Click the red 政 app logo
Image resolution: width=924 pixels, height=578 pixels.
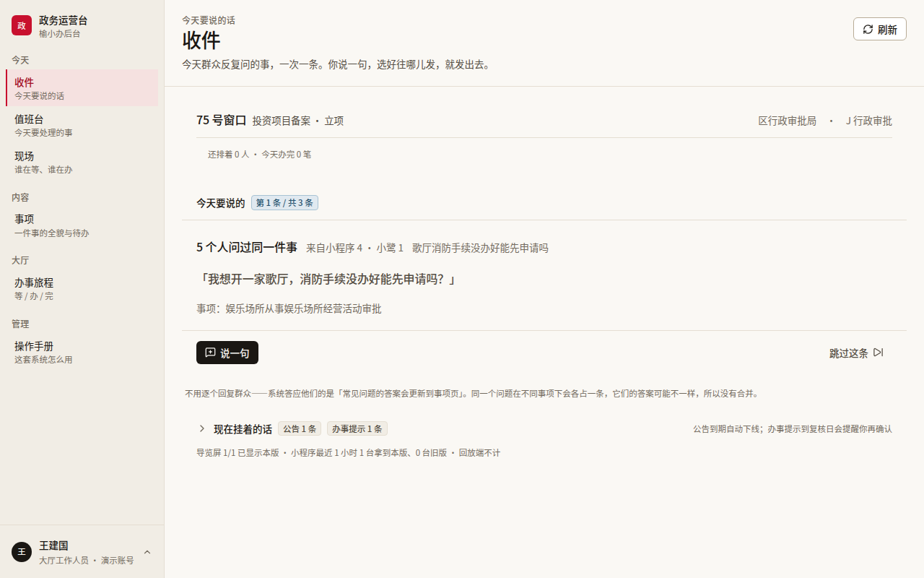(22, 25)
